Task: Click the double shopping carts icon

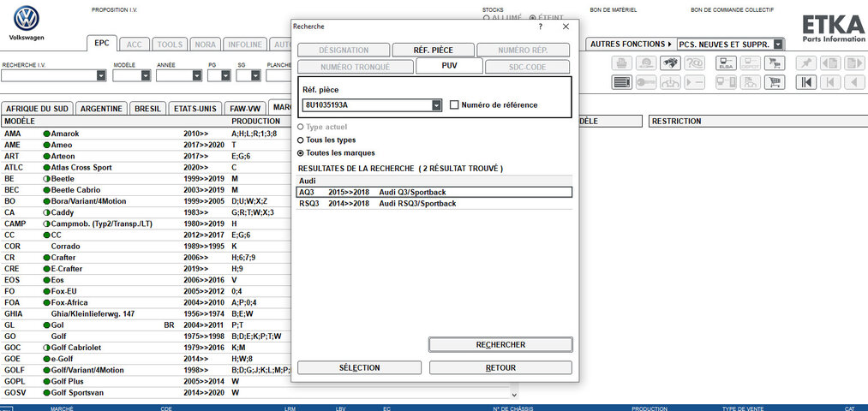Action: point(775,63)
